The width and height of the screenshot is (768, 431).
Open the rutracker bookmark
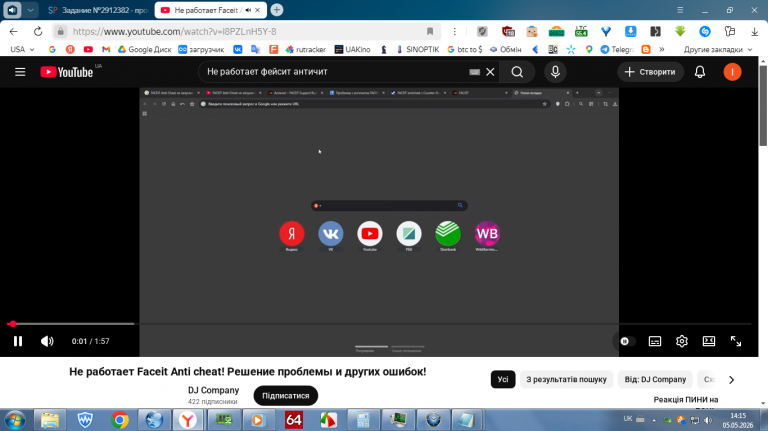[306, 49]
